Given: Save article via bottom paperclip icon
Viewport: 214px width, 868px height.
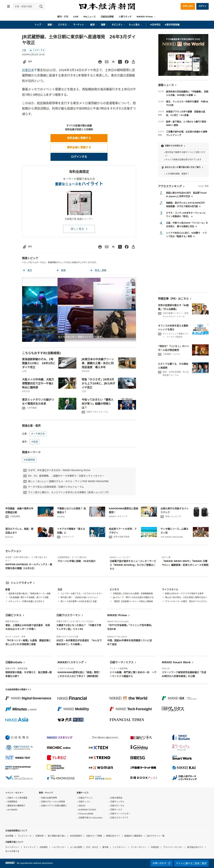Looking at the screenshot, I should 24,247.
